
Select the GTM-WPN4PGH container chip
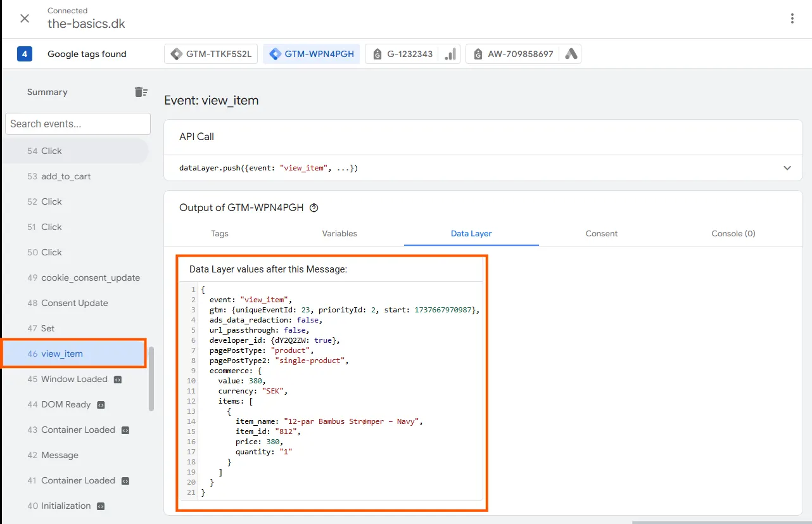coord(311,54)
